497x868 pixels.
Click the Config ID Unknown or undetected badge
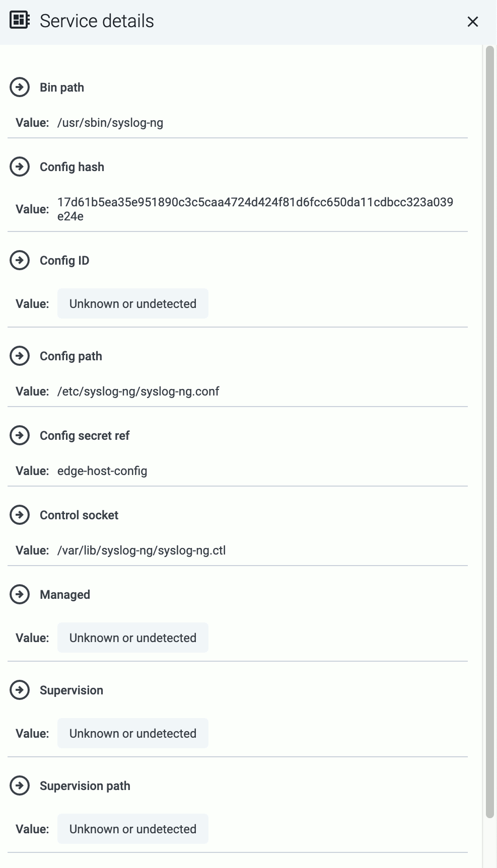point(133,303)
